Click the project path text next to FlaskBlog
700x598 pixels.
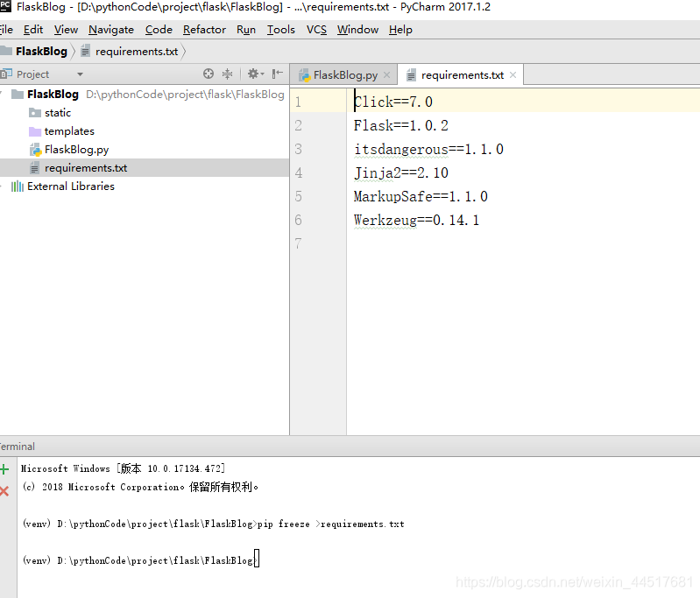coord(185,95)
